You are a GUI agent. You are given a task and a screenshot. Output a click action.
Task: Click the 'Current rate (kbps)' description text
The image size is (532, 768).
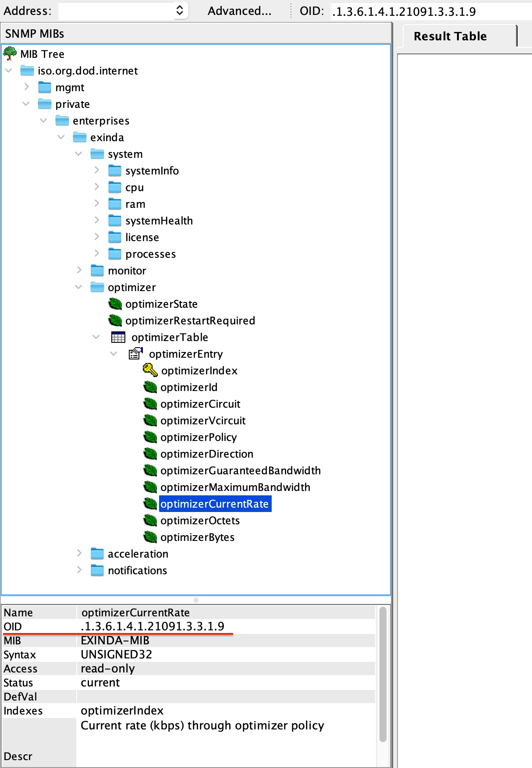(x=202, y=725)
